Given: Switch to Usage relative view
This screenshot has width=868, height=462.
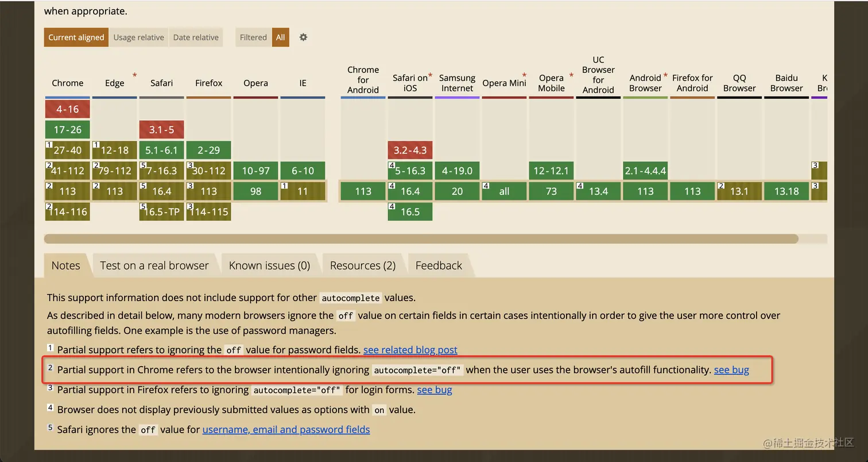Looking at the screenshot, I should coord(138,37).
